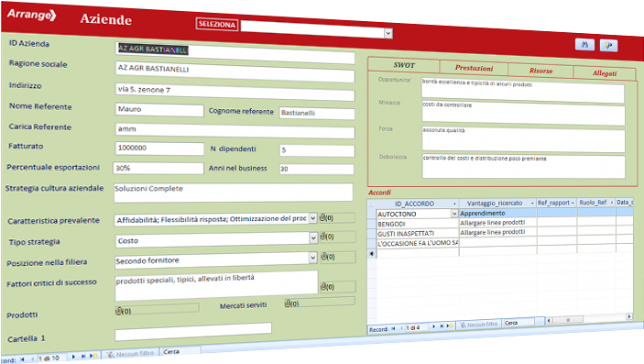The width and height of the screenshot is (644, 364).
Task: Click the binoculars find icon button
Action: click(x=584, y=44)
